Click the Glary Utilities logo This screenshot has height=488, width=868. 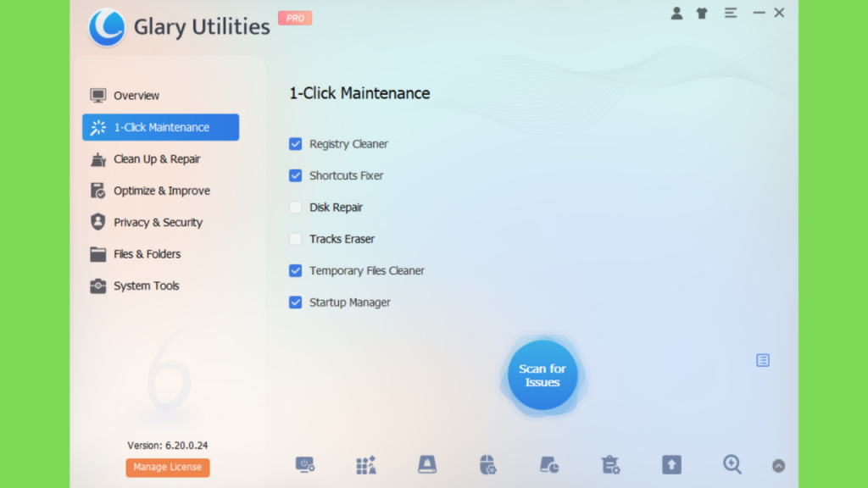107,27
